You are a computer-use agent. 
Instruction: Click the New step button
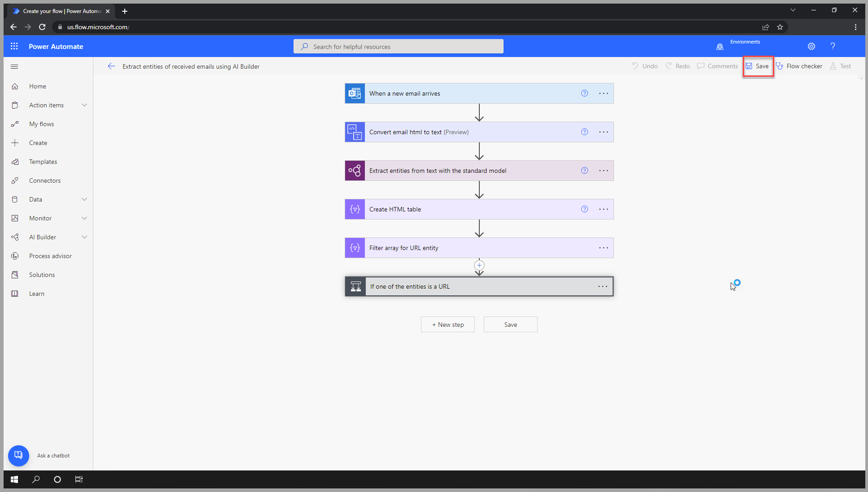tap(447, 324)
